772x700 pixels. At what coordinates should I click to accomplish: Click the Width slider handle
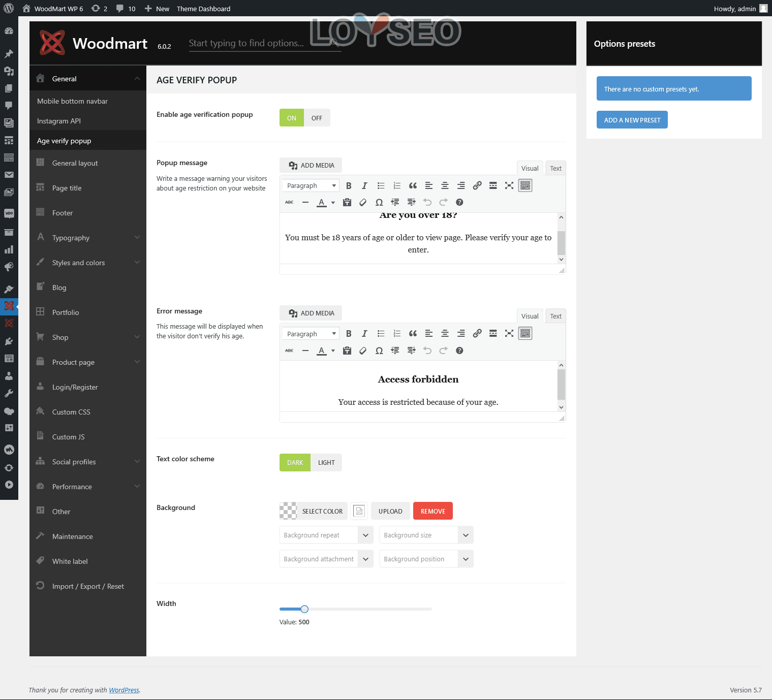(x=304, y=609)
